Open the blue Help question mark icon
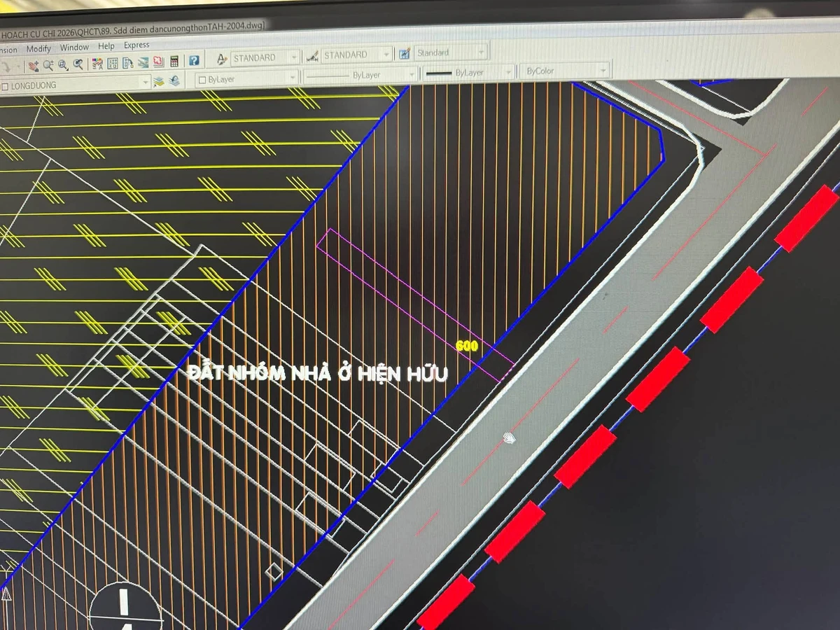This screenshot has height=630, width=840. pos(194,61)
